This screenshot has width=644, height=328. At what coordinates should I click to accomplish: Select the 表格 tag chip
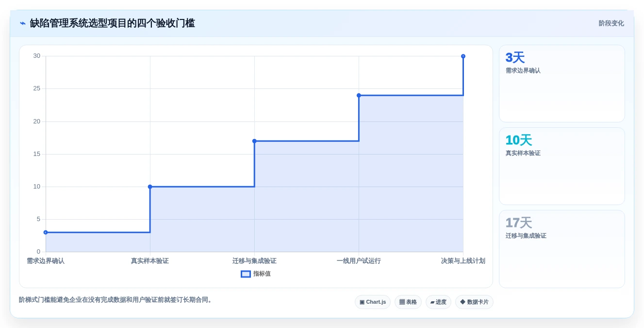pyautogui.click(x=408, y=302)
